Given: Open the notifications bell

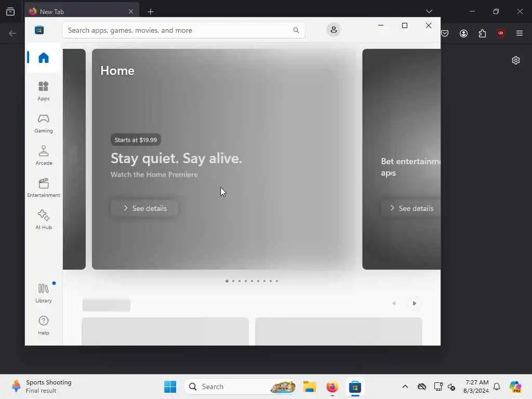Looking at the screenshot, I should pos(497,387).
